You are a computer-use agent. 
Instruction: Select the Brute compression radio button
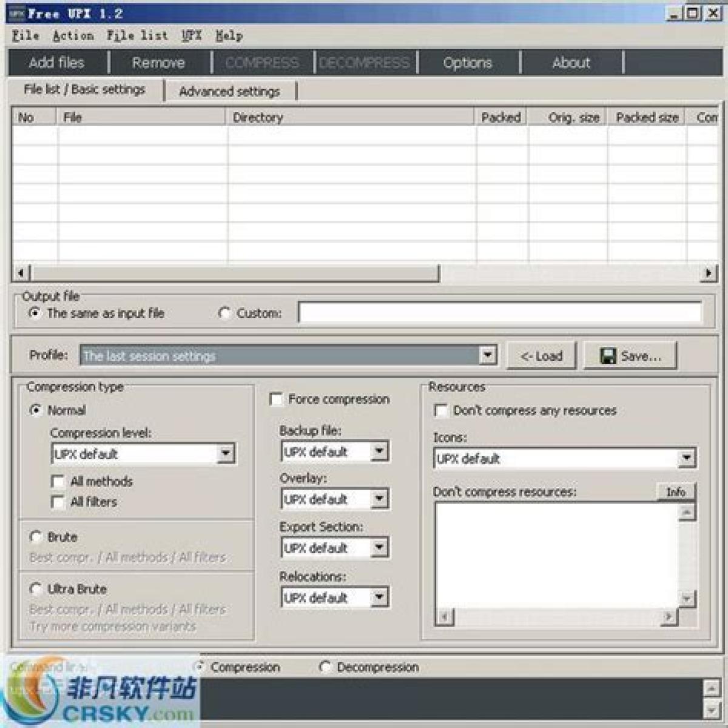tap(36, 537)
